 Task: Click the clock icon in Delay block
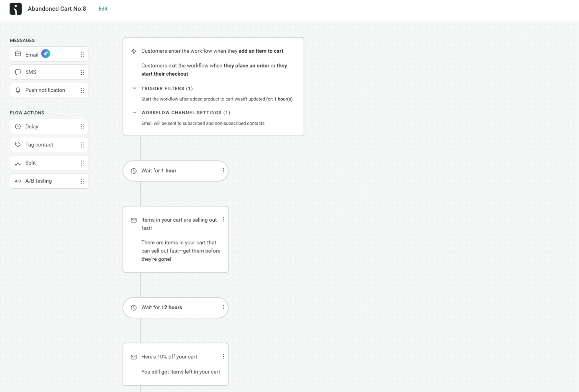[x=18, y=126]
